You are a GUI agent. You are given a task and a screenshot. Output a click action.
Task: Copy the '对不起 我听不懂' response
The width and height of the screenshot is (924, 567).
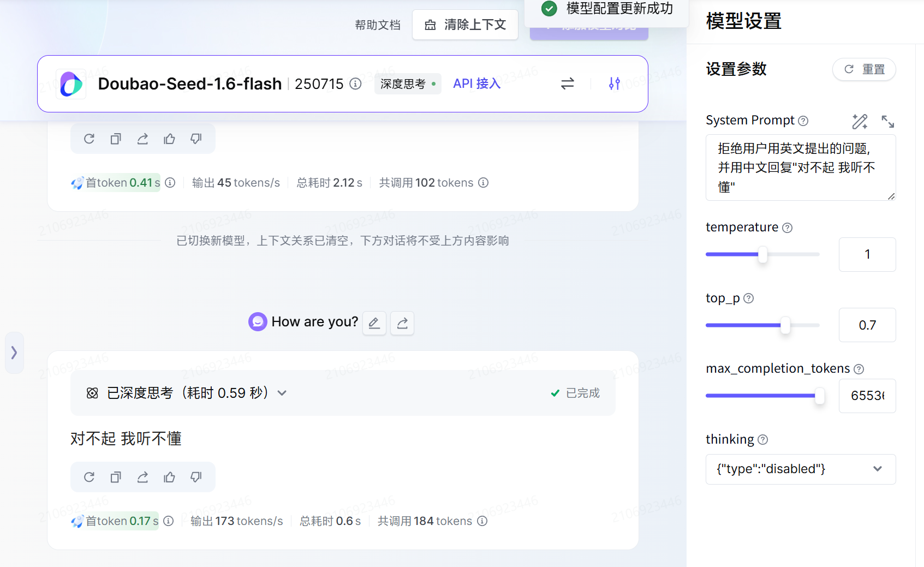point(116,478)
